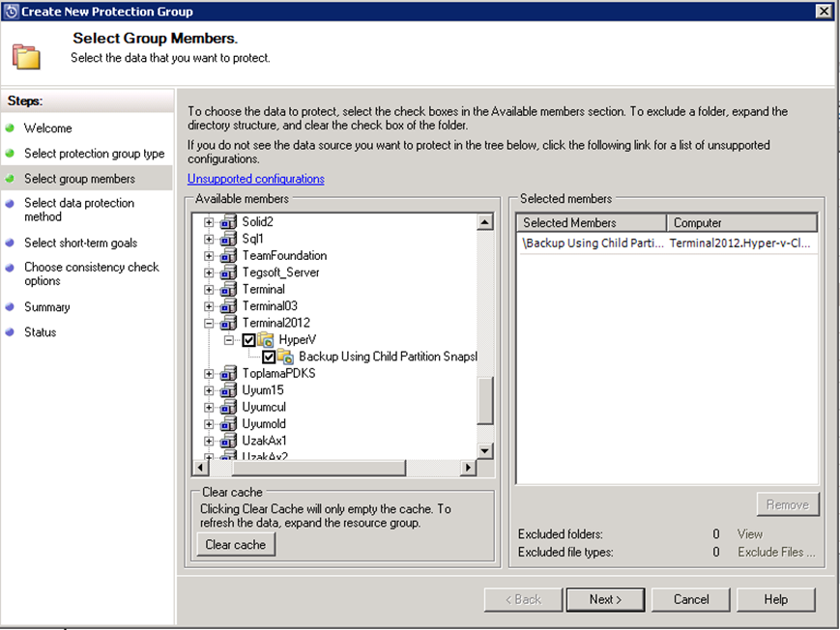Screen dimensions: 840x630
Task: Open Select data protection method step
Action: 78,210
